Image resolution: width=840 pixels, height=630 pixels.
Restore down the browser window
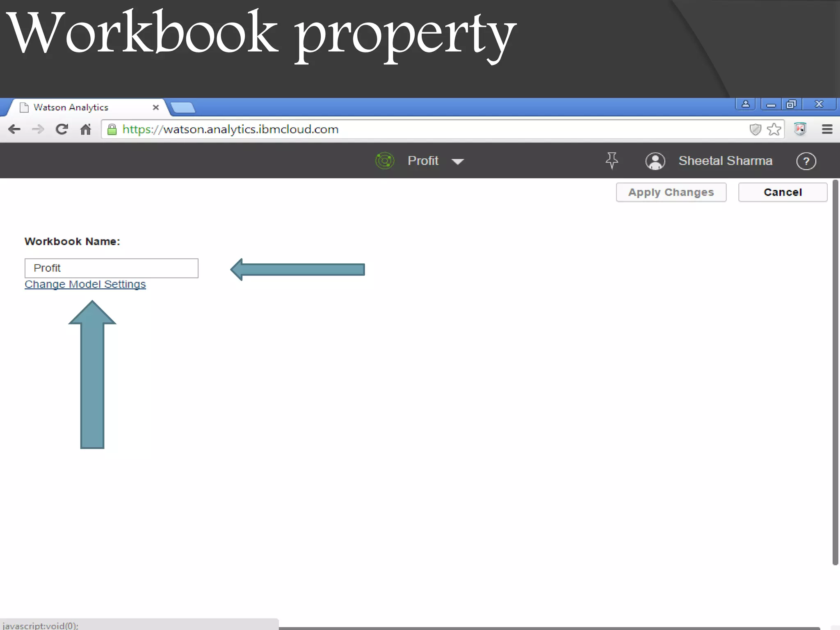(791, 104)
